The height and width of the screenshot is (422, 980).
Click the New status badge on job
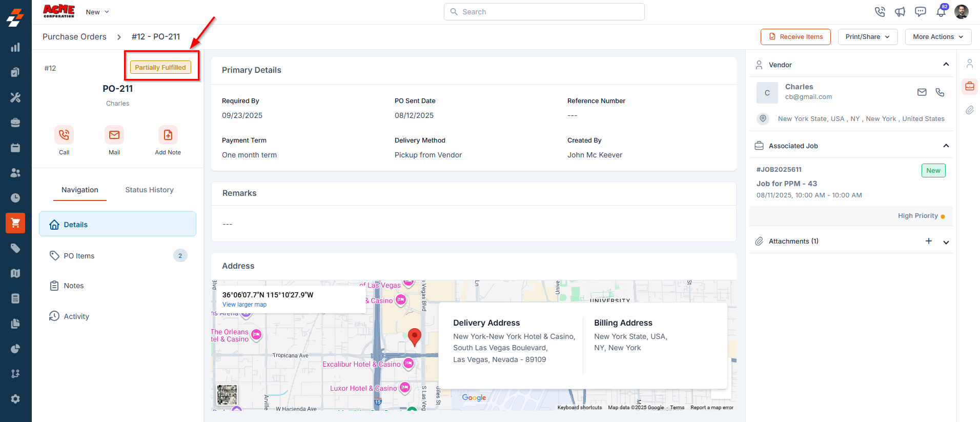pyautogui.click(x=933, y=171)
